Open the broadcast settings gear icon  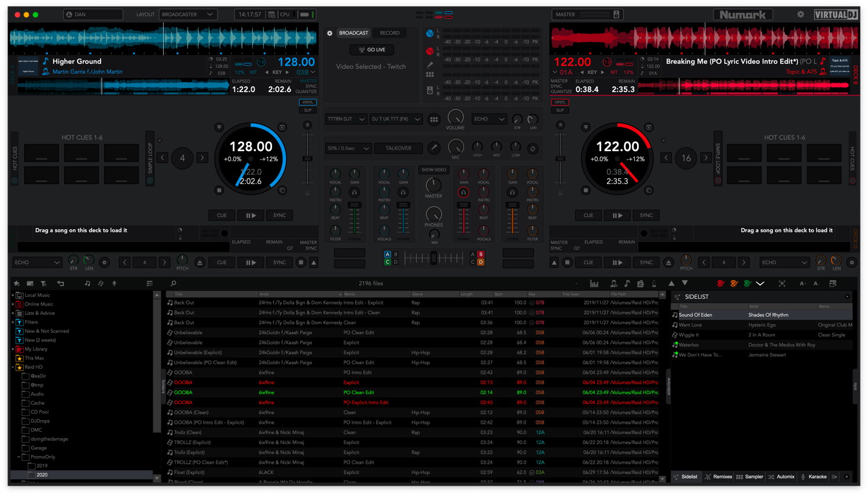pyautogui.click(x=330, y=33)
